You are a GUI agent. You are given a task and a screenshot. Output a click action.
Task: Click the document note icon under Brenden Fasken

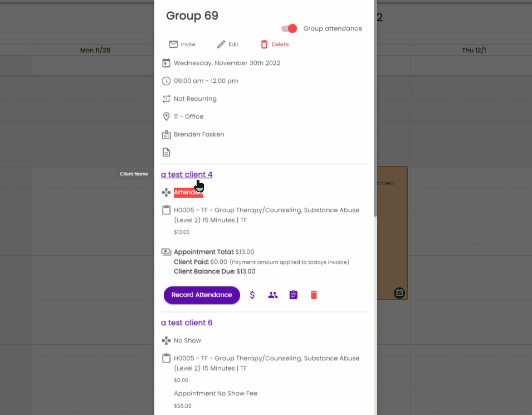pyautogui.click(x=166, y=152)
